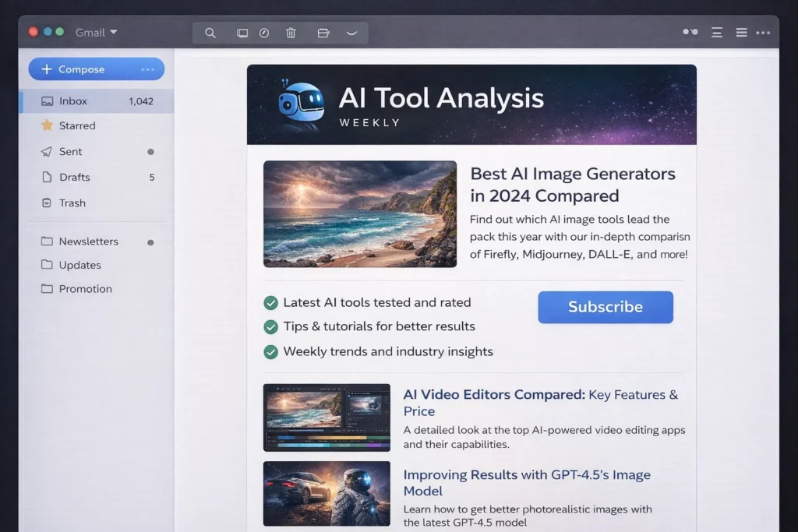Go to the Starred folder
Screen dimensions: 798x532
click(77, 125)
